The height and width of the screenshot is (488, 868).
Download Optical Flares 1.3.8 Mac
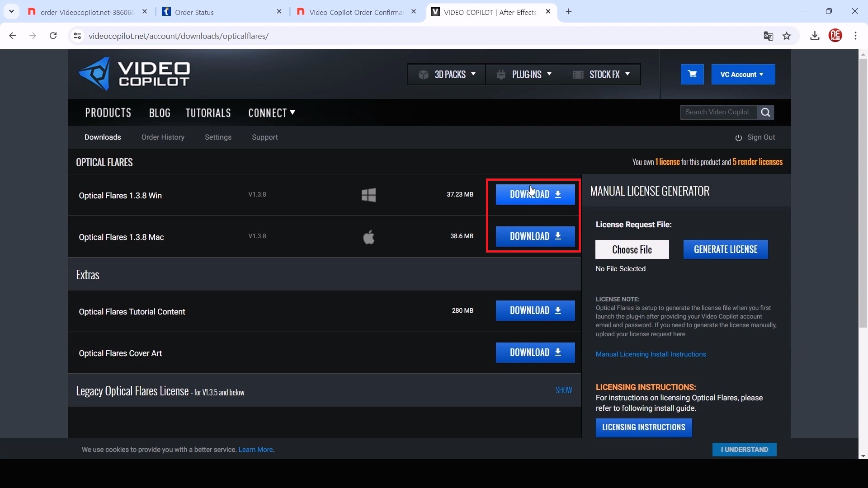[x=535, y=237]
